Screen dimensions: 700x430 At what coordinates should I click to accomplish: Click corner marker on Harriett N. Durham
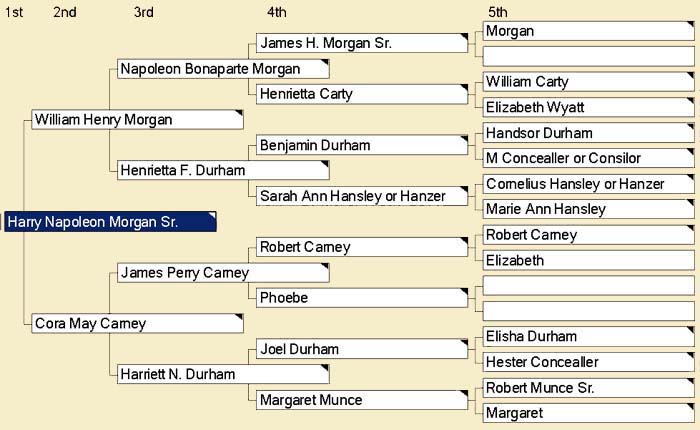pos(325,367)
